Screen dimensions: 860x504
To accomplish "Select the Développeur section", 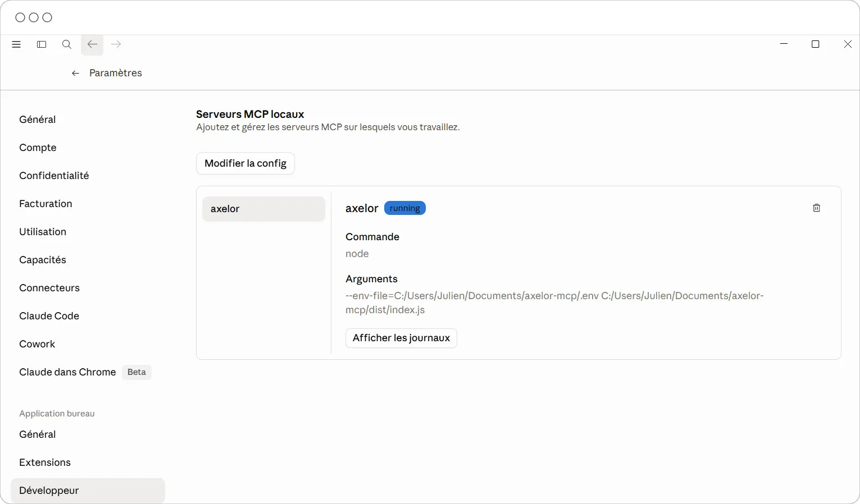I will pyautogui.click(x=88, y=491).
